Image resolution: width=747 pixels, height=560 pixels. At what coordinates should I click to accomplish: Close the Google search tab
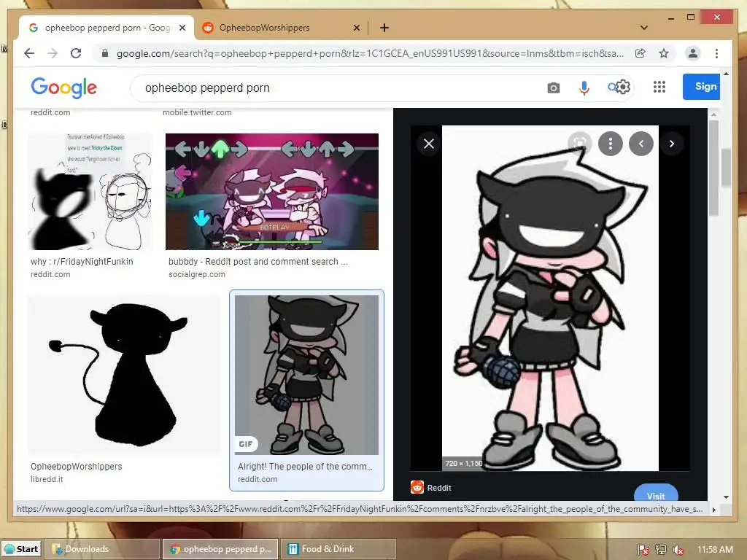click(x=182, y=28)
